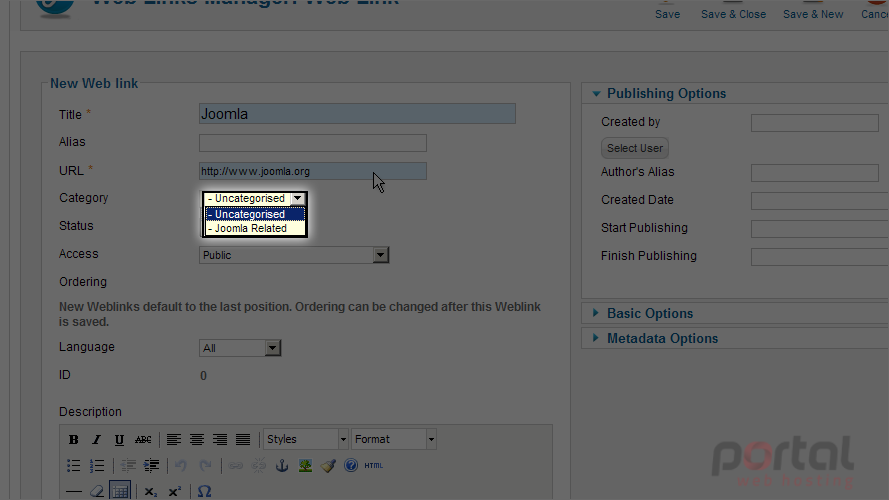Collapse the Publishing Options panel
This screenshot has width=889, height=500.
tap(666, 94)
